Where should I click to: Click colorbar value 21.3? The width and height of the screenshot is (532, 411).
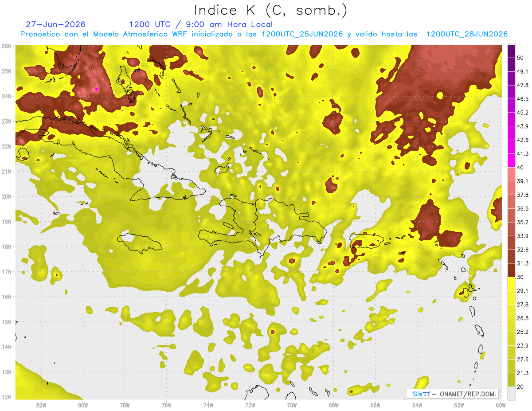click(523, 373)
